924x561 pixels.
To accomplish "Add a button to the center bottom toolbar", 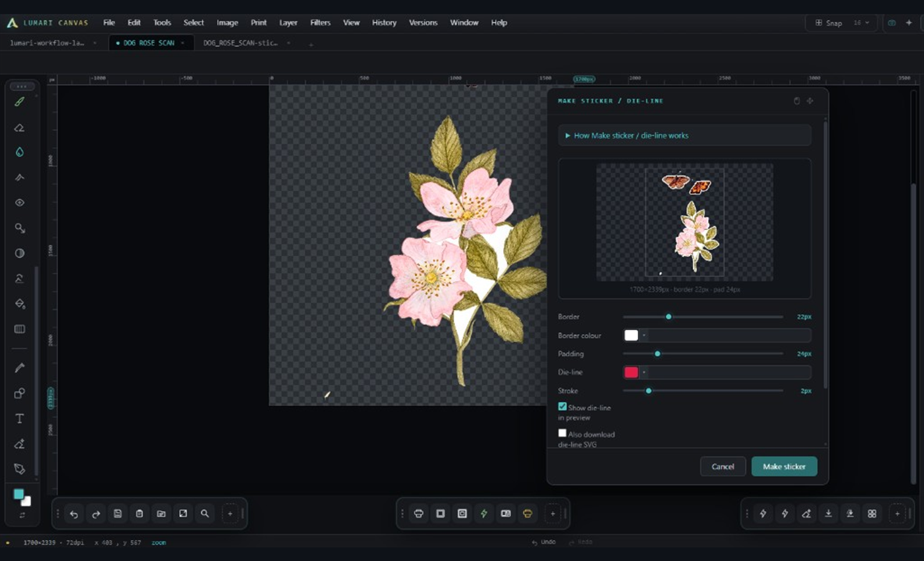I will 552,514.
